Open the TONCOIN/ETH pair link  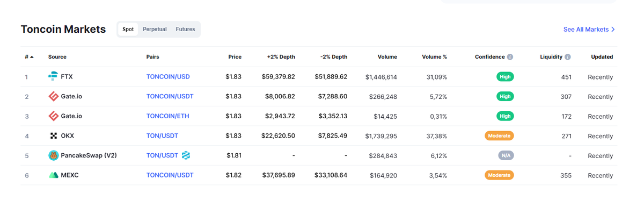tap(167, 116)
